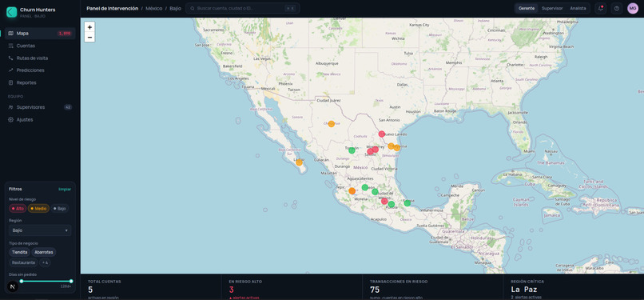This screenshot has height=300, width=644.
Task: Click the México breadcrumb
Action: click(154, 8)
